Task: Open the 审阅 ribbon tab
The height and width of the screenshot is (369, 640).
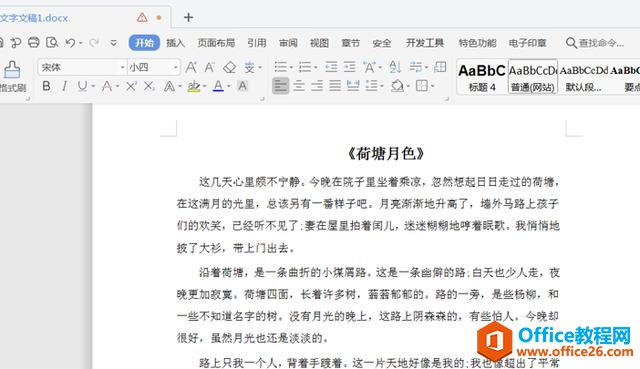Action: (x=288, y=42)
